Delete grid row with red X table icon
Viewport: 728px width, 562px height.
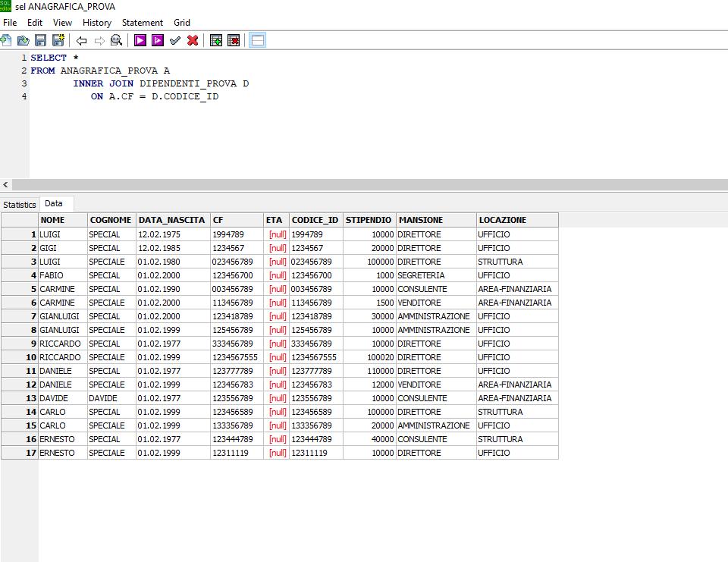click(x=234, y=40)
